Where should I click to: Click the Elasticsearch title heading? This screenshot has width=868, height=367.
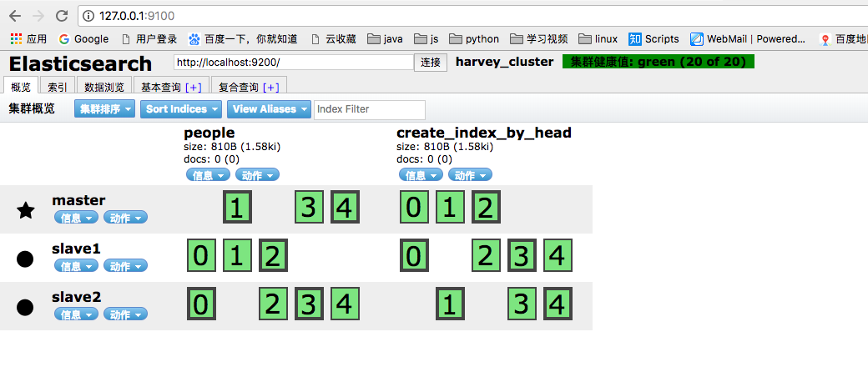pyautogui.click(x=80, y=63)
